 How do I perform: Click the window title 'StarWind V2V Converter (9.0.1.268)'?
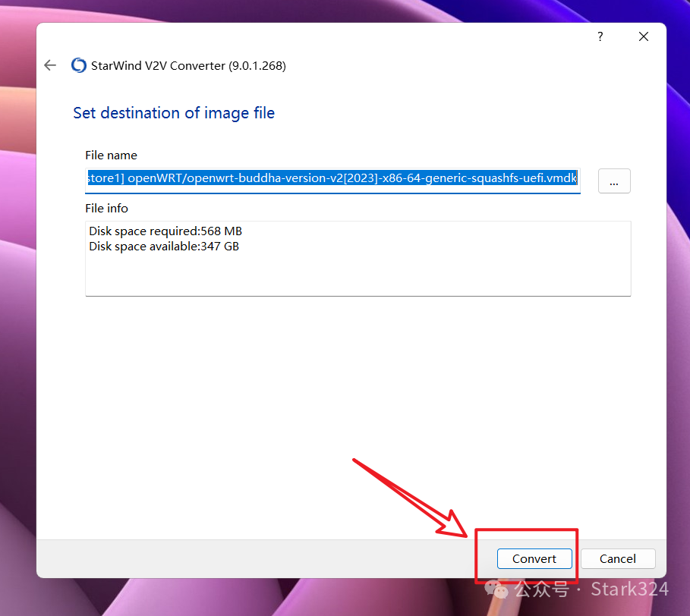point(188,66)
